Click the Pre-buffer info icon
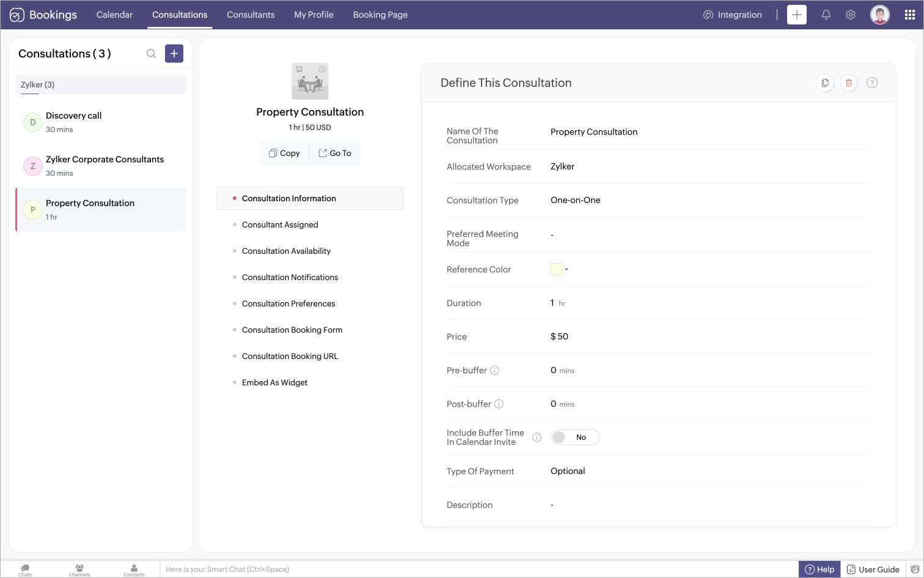This screenshot has width=924, height=578. pos(495,370)
